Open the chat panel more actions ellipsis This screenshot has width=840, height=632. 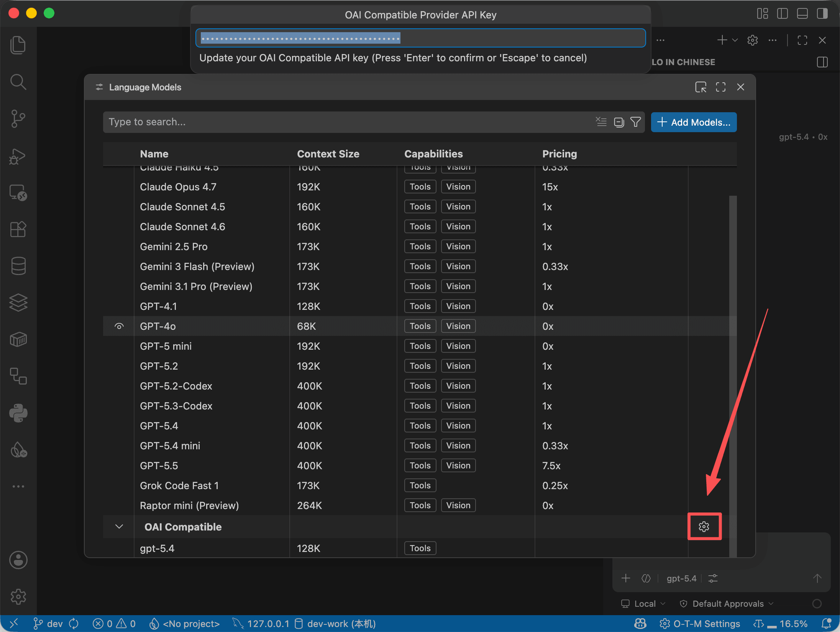[773, 40]
